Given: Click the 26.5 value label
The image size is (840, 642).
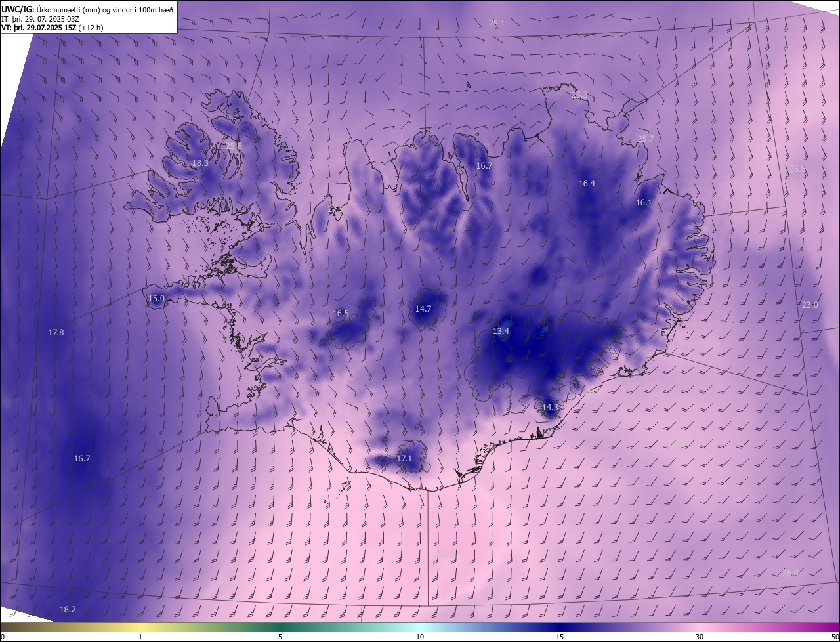Looking at the screenshot, I should click(797, 169).
